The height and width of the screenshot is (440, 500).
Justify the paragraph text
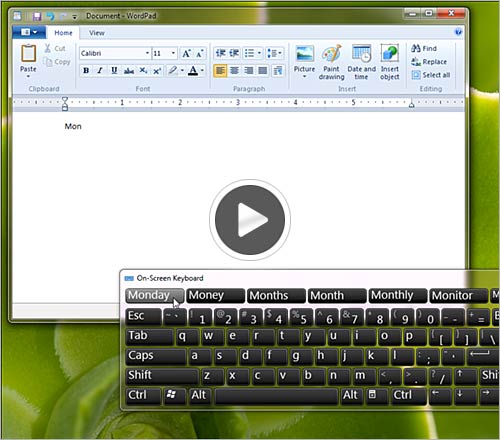(x=263, y=71)
